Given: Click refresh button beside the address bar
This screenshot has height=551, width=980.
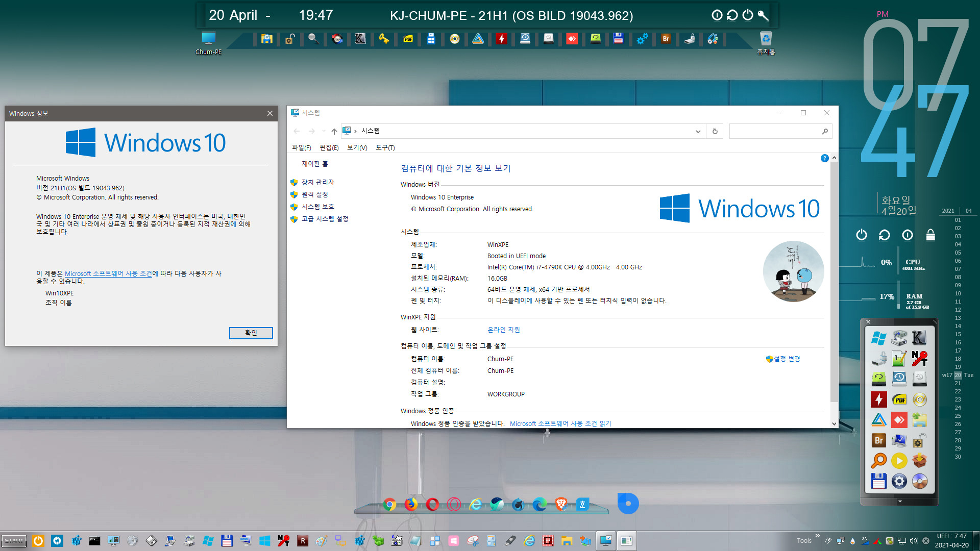Looking at the screenshot, I should pos(715,131).
